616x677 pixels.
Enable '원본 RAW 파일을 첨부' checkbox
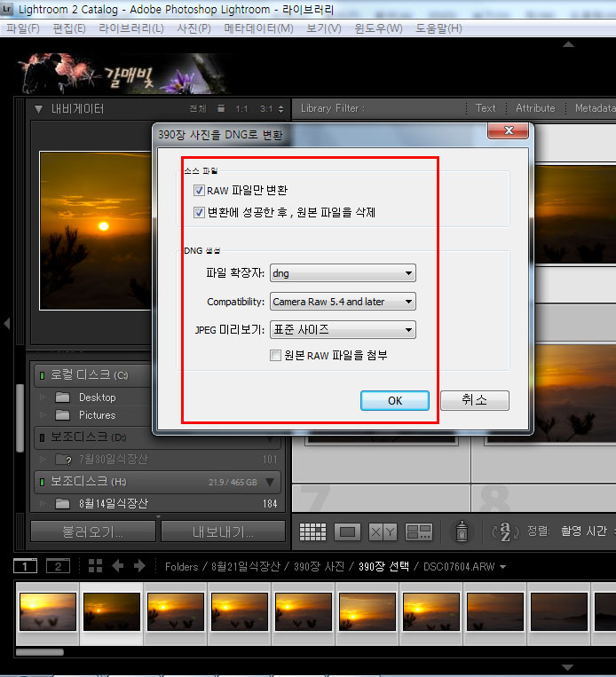275,355
